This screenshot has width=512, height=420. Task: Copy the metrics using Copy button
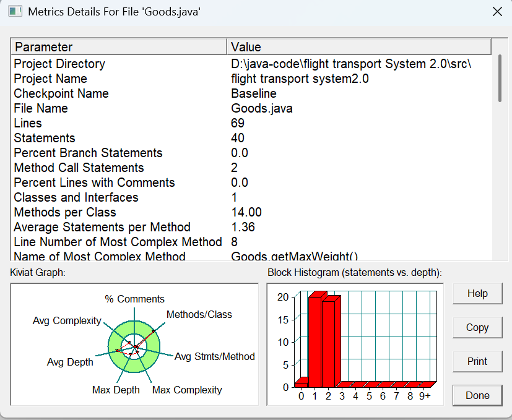477,327
